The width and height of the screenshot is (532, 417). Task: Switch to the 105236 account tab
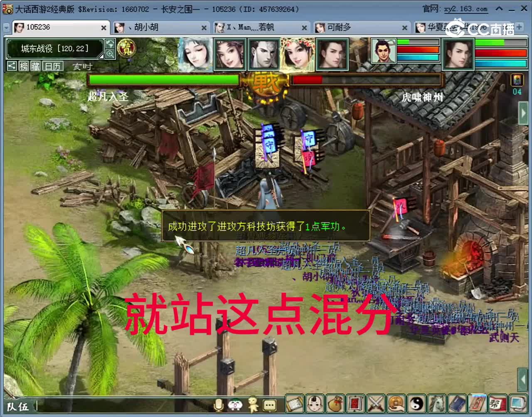(x=61, y=27)
